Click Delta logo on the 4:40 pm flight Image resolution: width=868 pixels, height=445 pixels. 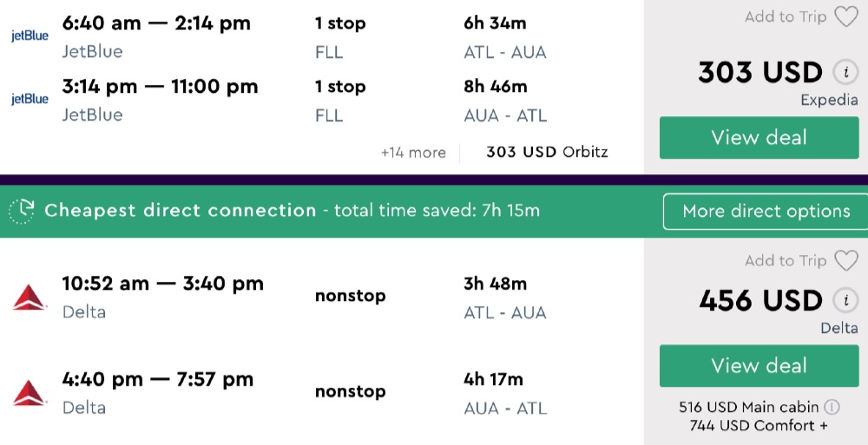[x=30, y=392]
